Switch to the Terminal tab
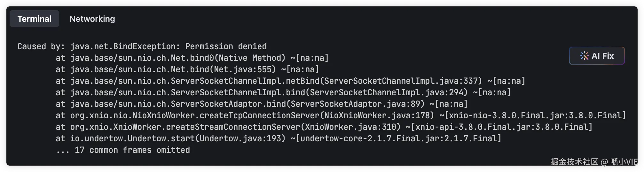 34,19
